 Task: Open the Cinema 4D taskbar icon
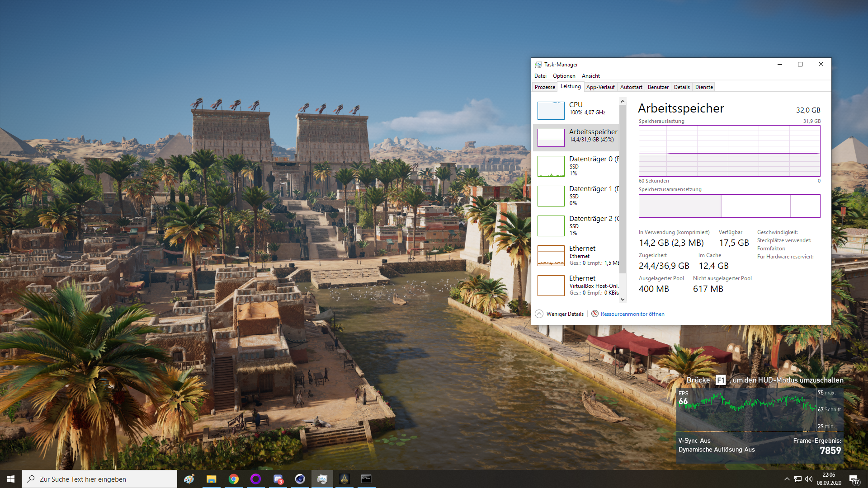pyautogui.click(x=300, y=479)
